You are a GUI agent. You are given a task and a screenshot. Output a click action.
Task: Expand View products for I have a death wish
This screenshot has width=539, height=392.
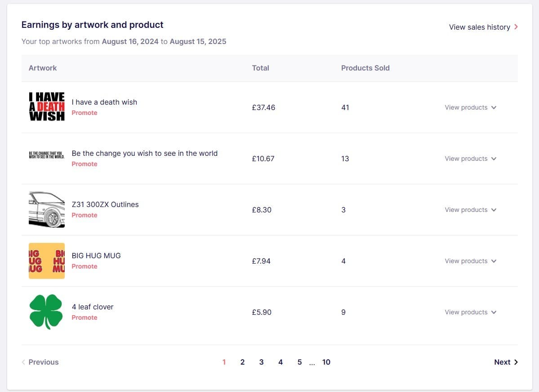click(x=470, y=107)
